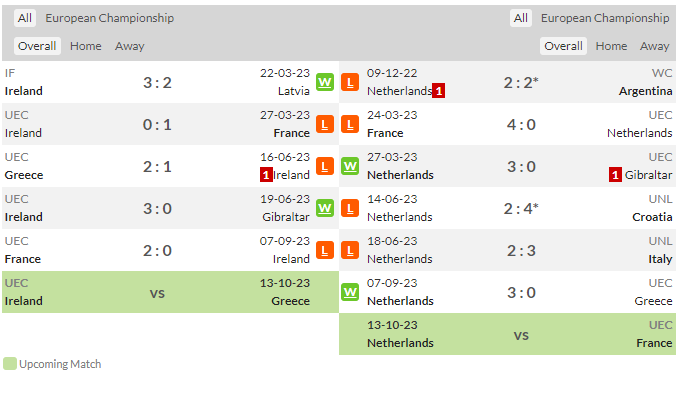Viewport: 678px width, 394px height.
Task: Switch left panel to Away matches
Action: pos(130,46)
